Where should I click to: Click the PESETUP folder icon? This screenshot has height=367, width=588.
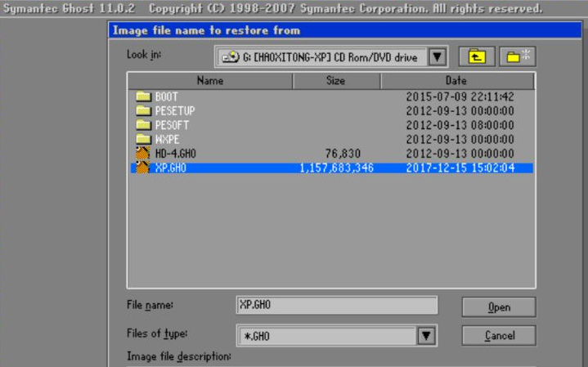143,110
